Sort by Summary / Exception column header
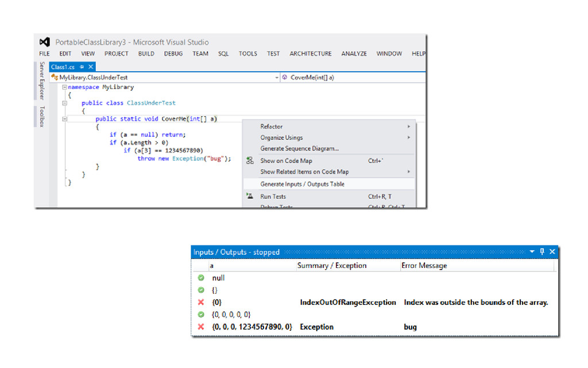This screenshot has height=368, width=588. click(349, 266)
